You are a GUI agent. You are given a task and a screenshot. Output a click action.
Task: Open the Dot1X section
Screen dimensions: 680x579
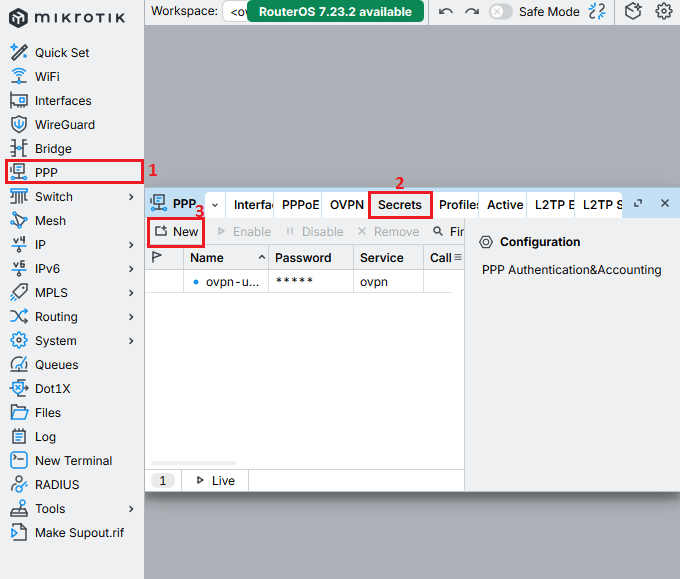(x=52, y=389)
